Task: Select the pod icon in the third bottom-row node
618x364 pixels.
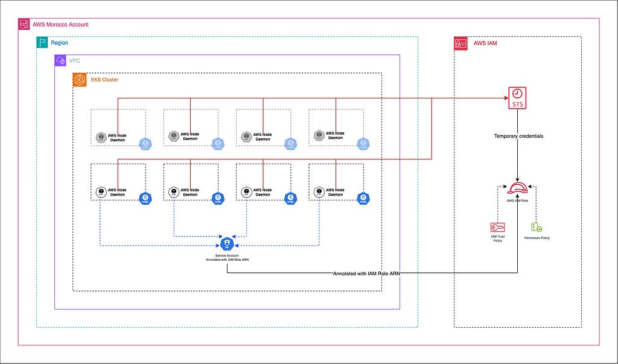Action: click(246, 192)
